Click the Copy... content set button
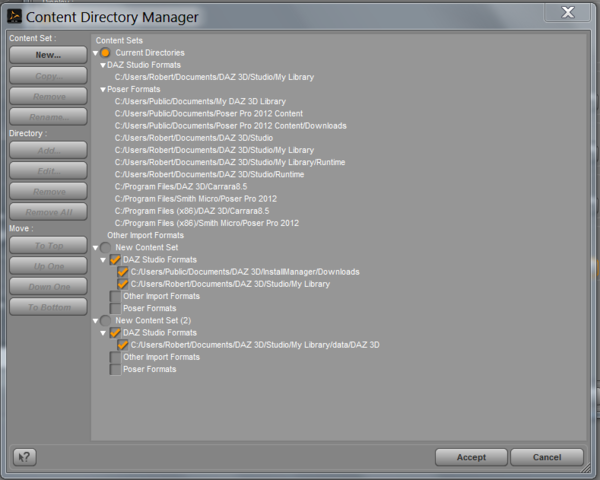The width and height of the screenshot is (600, 480). coord(48,76)
